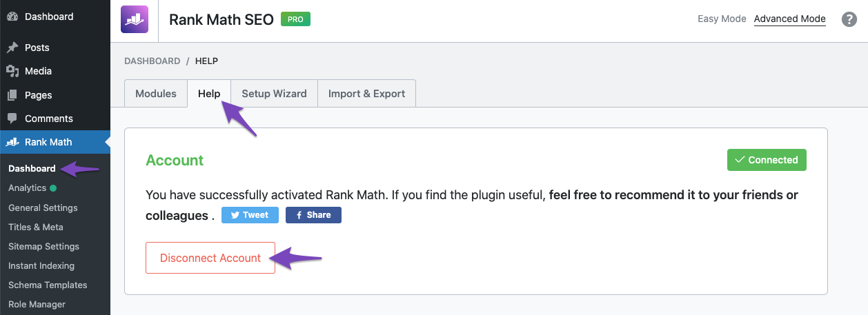Click the Posts pin icon
The width and height of the screenshot is (868, 315).
pyautogui.click(x=12, y=48)
